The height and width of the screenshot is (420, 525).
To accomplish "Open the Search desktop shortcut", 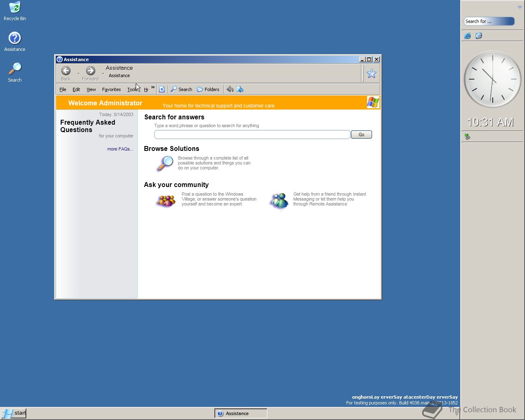I will click(x=15, y=72).
